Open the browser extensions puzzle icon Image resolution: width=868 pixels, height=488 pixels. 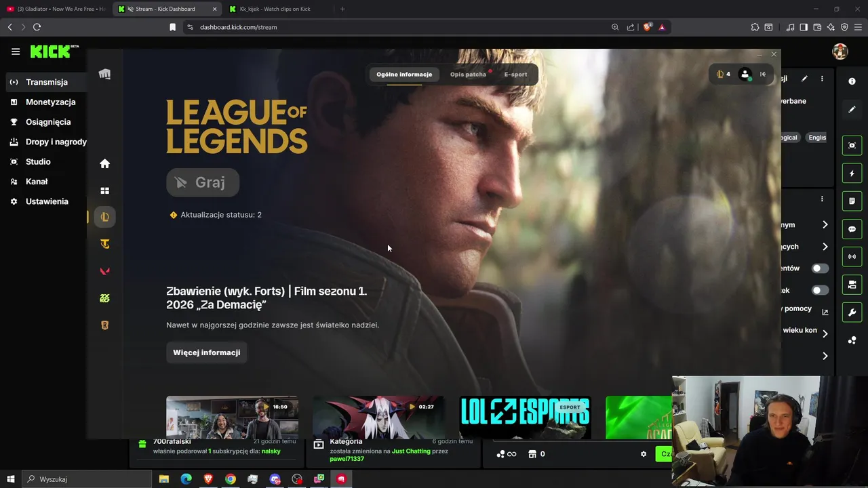point(755,27)
